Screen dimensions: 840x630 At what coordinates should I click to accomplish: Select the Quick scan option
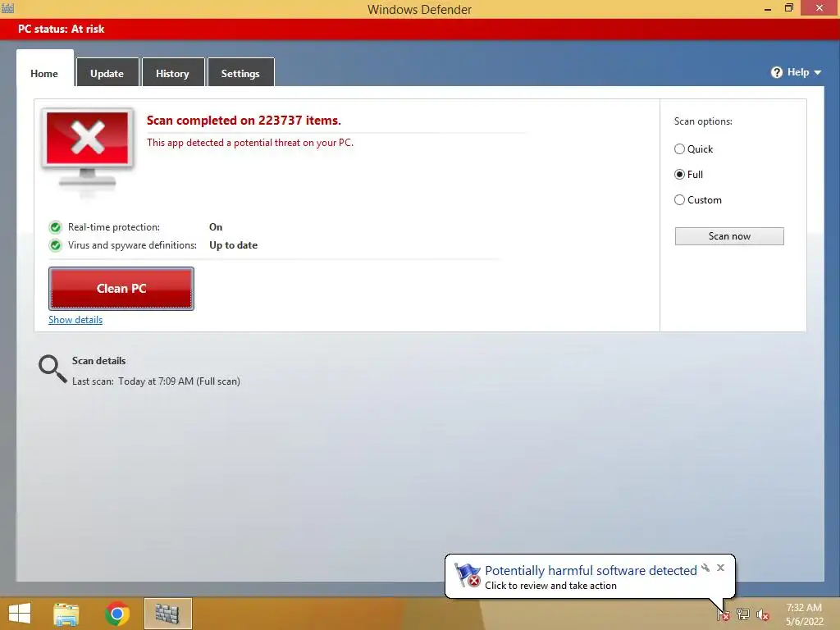pyautogui.click(x=693, y=149)
